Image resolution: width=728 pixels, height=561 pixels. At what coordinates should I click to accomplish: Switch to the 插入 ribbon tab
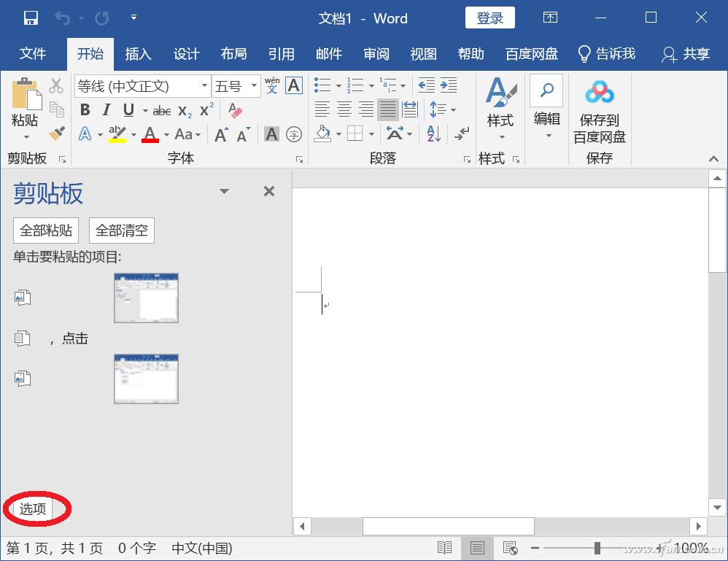tap(138, 53)
